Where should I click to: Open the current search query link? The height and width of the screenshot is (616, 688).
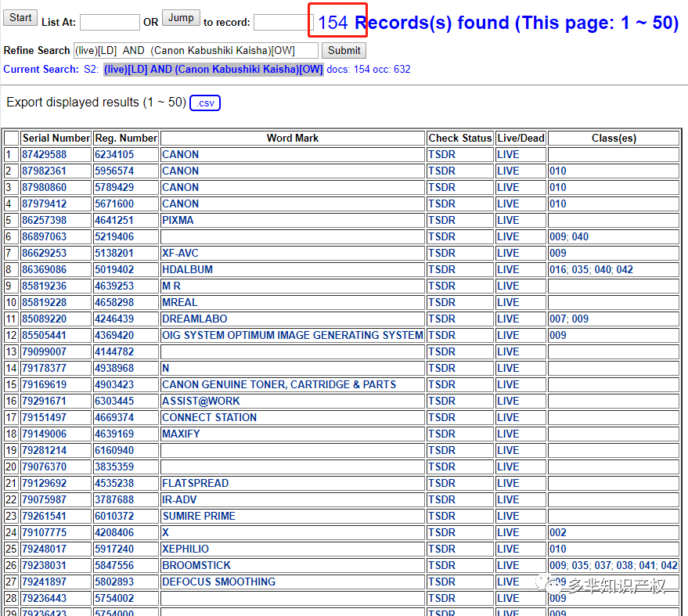[x=213, y=70]
